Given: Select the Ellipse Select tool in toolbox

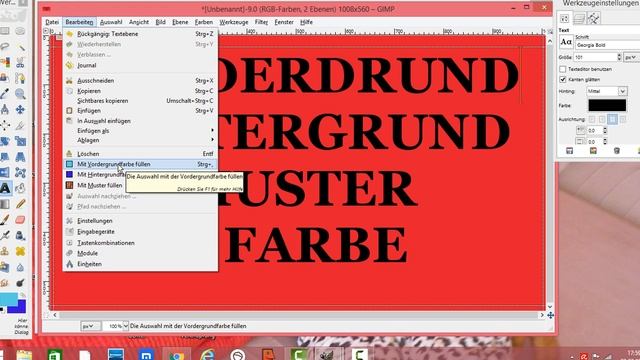Looking at the screenshot, I should (20, 31).
